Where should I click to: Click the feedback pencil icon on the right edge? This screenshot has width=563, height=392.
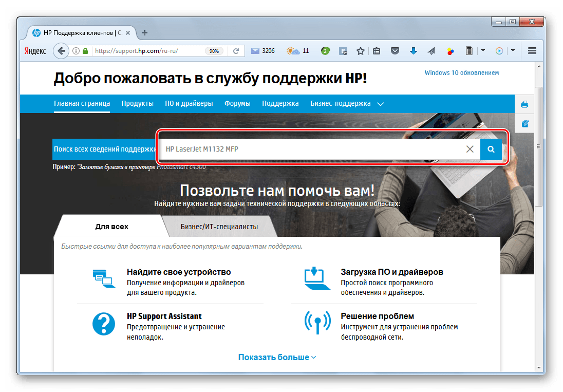point(524,124)
